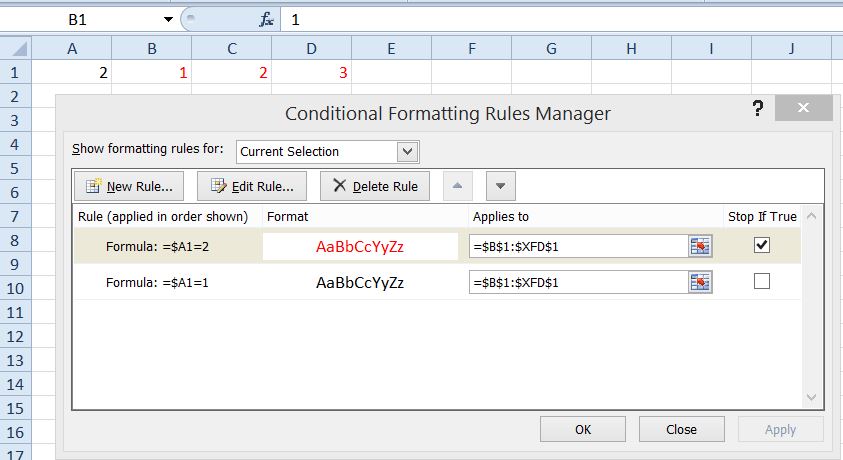This screenshot has width=843, height=460.
Task: Move rule down with the down arrow
Action: (x=501, y=186)
